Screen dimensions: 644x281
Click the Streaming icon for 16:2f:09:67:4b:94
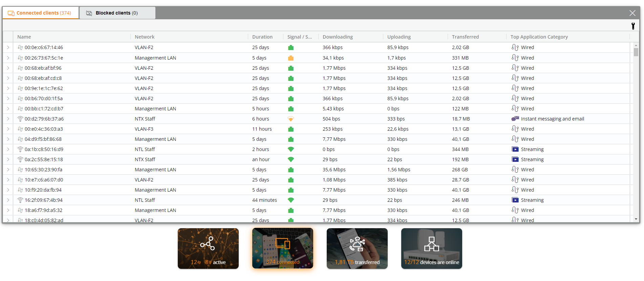pos(515,200)
